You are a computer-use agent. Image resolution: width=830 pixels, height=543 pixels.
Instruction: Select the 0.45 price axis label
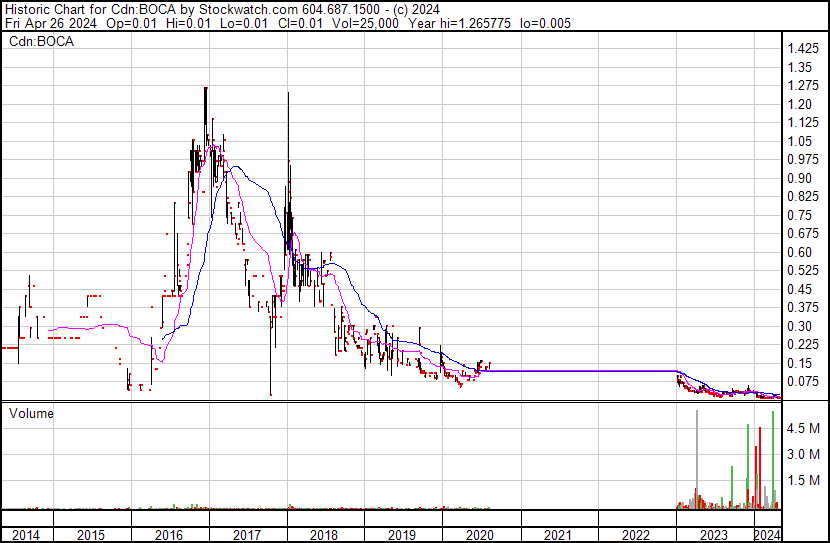point(798,290)
